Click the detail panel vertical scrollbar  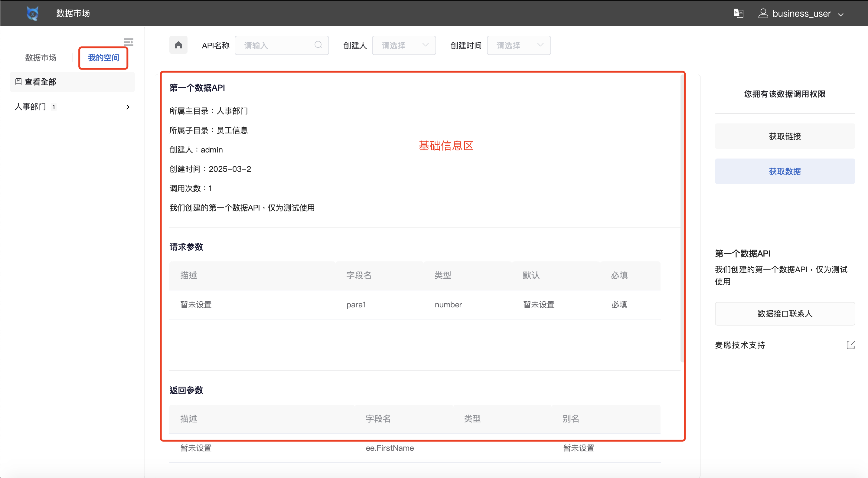(x=682, y=219)
